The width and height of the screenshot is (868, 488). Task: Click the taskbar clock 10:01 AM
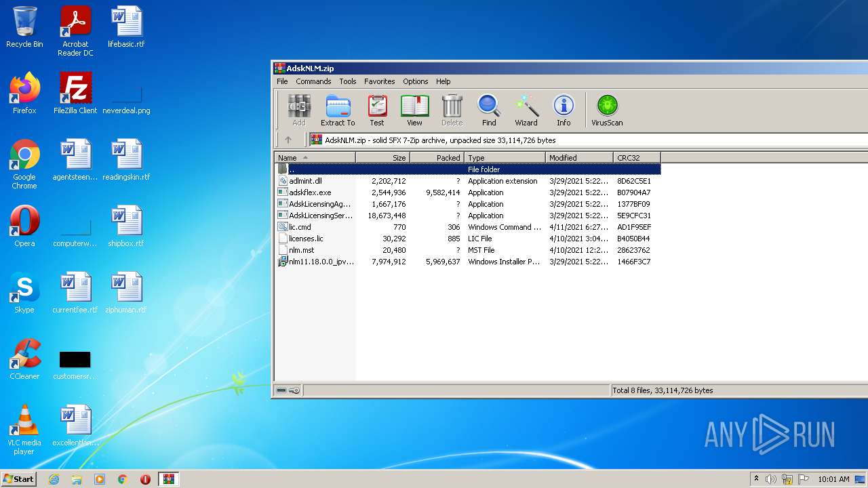[833, 479]
